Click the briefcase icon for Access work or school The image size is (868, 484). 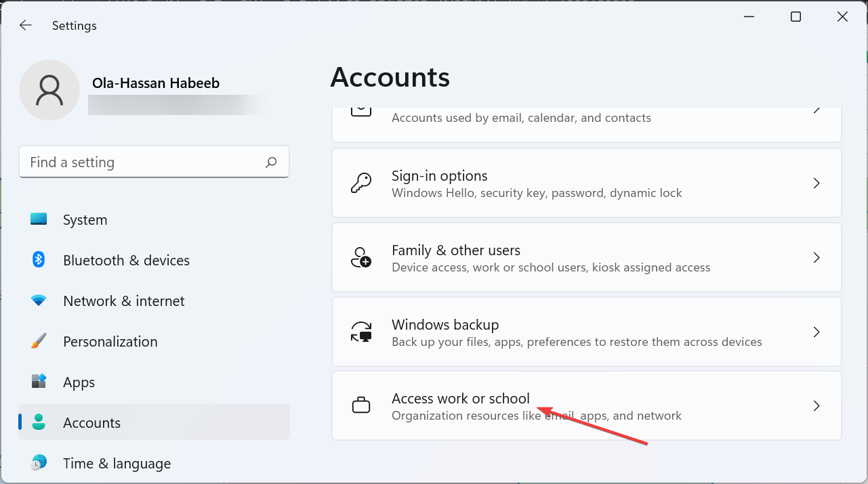click(x=361, y=405)
